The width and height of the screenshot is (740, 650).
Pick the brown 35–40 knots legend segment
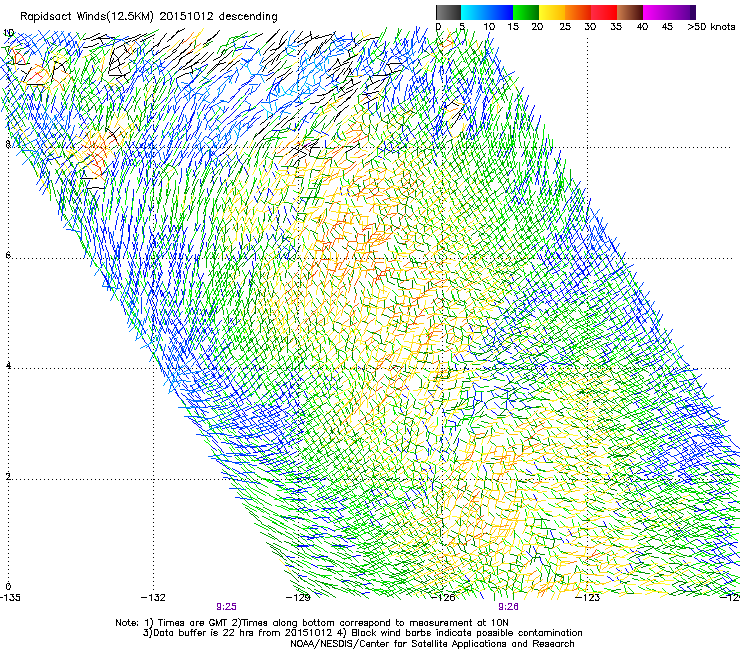[x=630, y=12]
